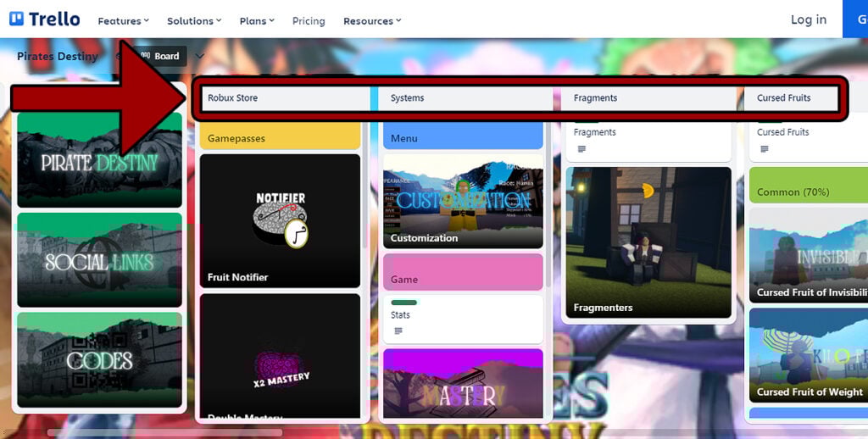Expand the Resources menu
The height and width of the screenshot is (439, 868).
(372, 21)
